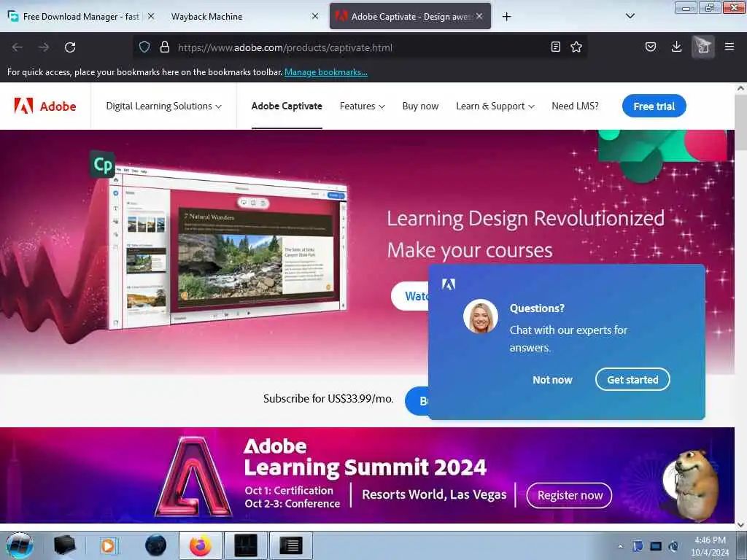Click the scrollbar down arrow
The image size is (747, 560).
pos(741,525)
